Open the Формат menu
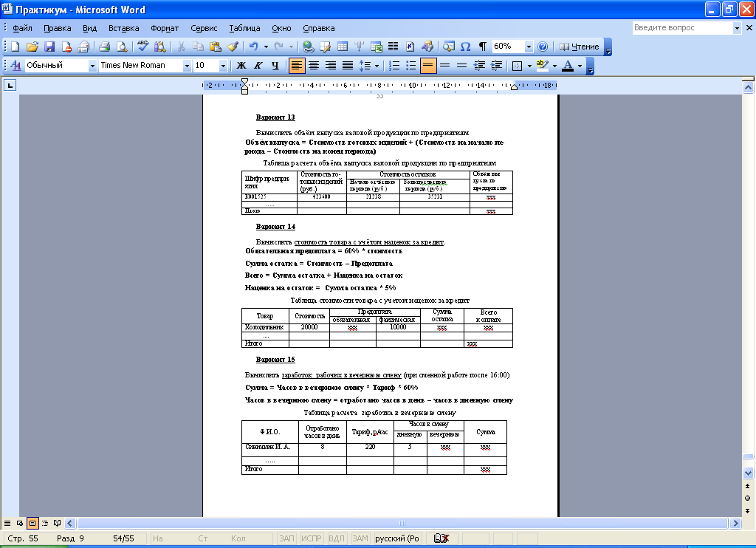Image resolution: width=756 pixels, height=548 pixels. 165,28
